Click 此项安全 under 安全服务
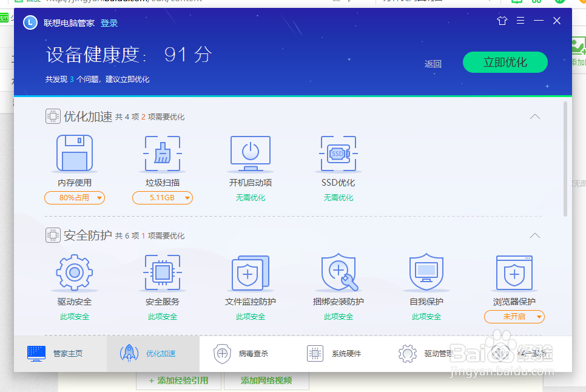The height and width of the screenshot is (392, 586). (163, 317)
